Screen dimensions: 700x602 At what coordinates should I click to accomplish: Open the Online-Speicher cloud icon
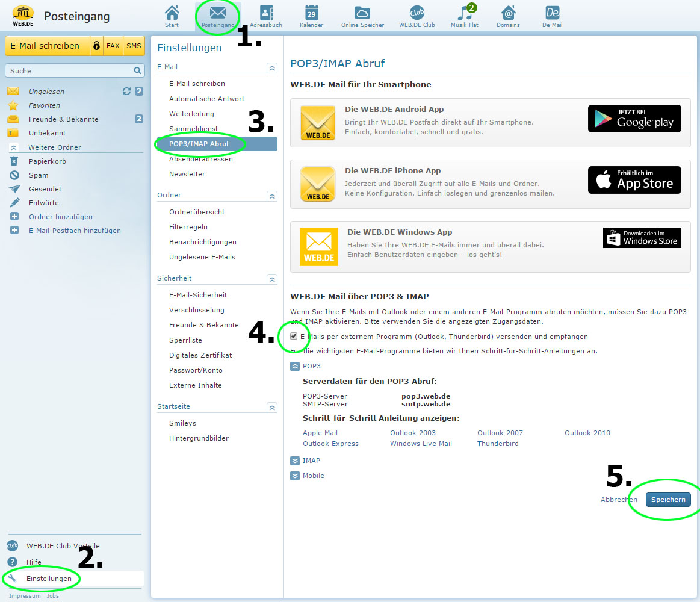tap(362, 13)
